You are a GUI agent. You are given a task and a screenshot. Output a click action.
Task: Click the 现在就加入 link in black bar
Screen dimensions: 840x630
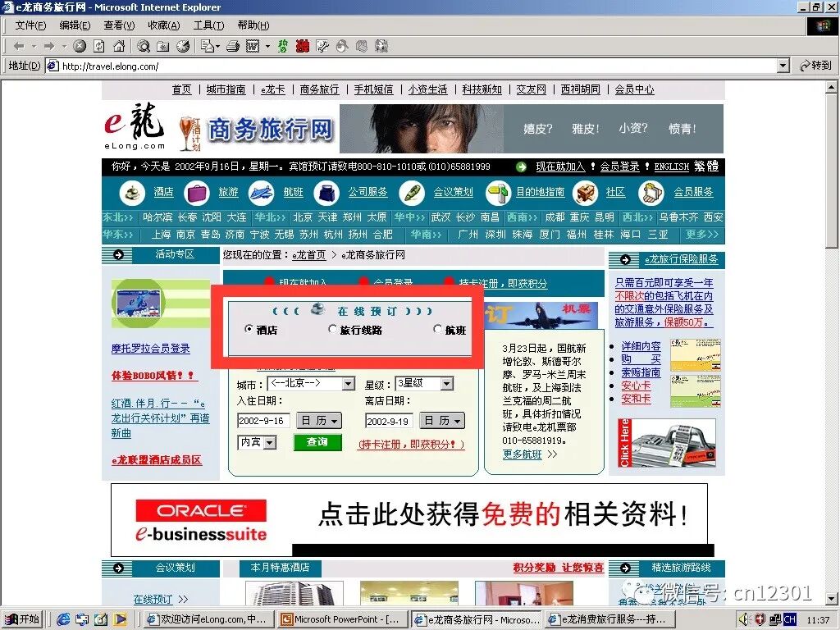point(560,167)
